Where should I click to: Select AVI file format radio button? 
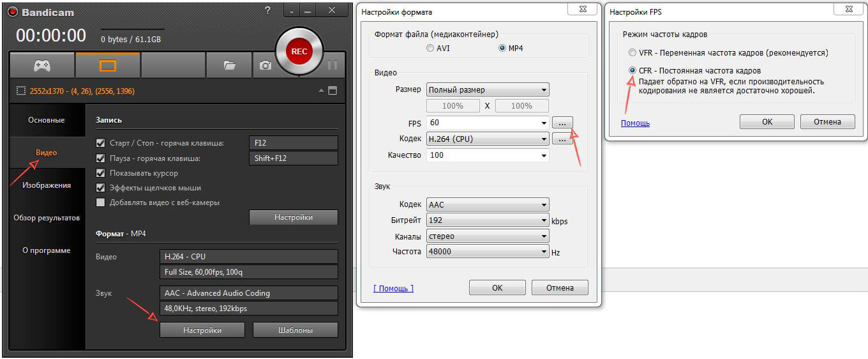pos(431,48)
